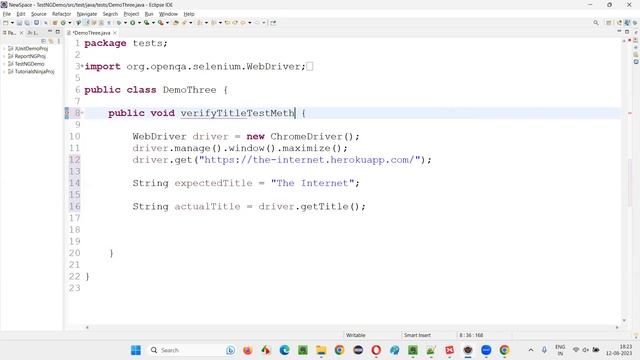
Task: Switch to the DemoThree.java editor tab
Action: [x=91, y=33]
